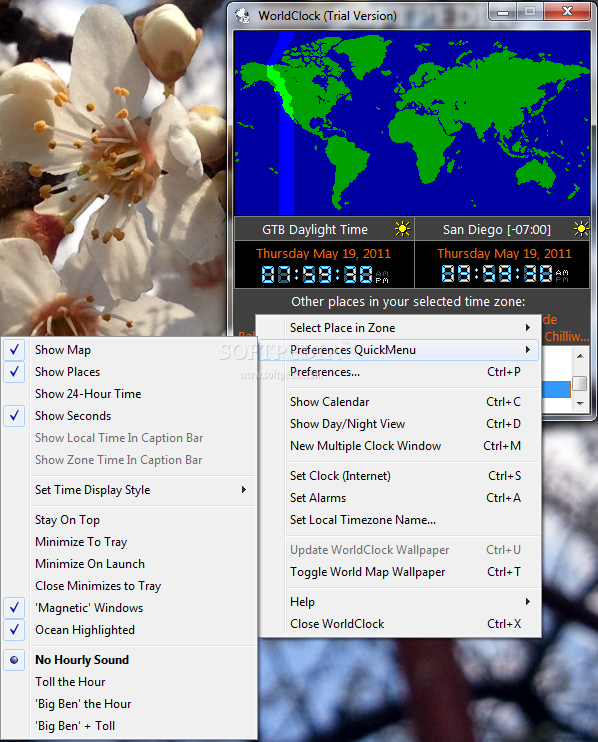Click sun icon beside GTB Daylight Time
598x742 pixels.
[403, 229]
